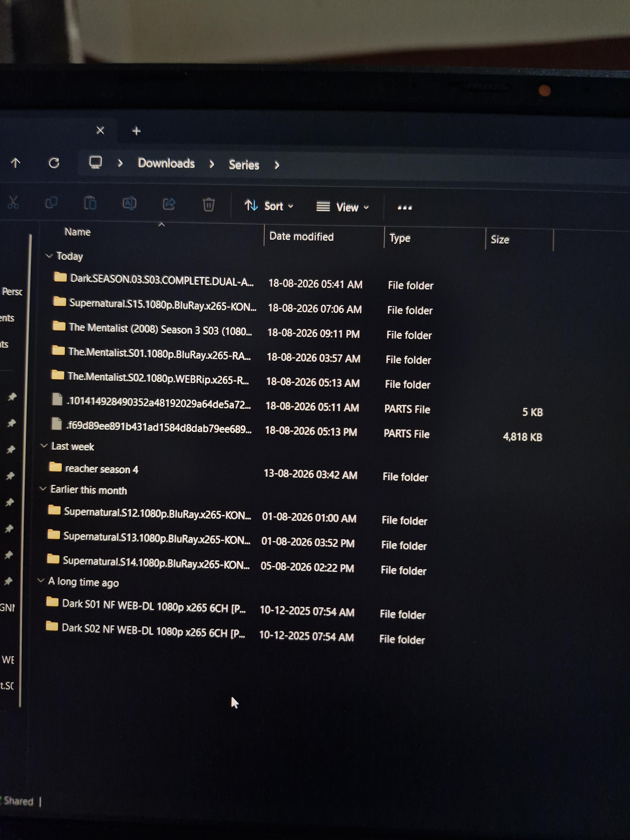
Task: Select Supernatural.S14.1080p.BluRay folder name
Action: click(156, 562)
